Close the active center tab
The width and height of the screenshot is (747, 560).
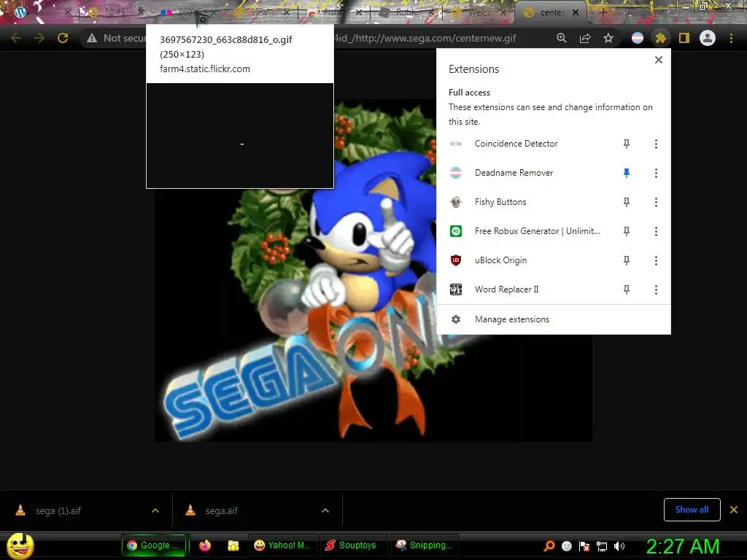tap(576, 12)
